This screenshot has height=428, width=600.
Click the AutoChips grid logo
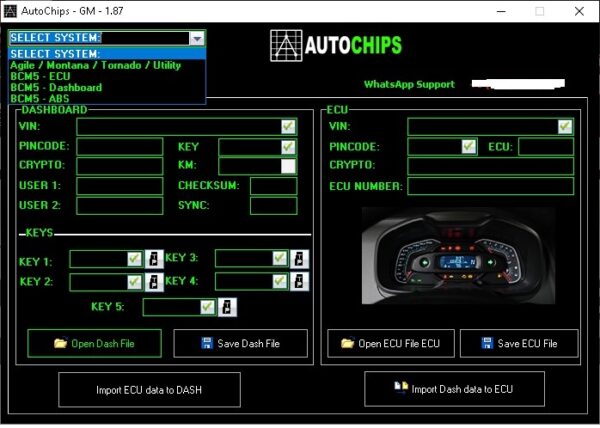tap(286, 46)
